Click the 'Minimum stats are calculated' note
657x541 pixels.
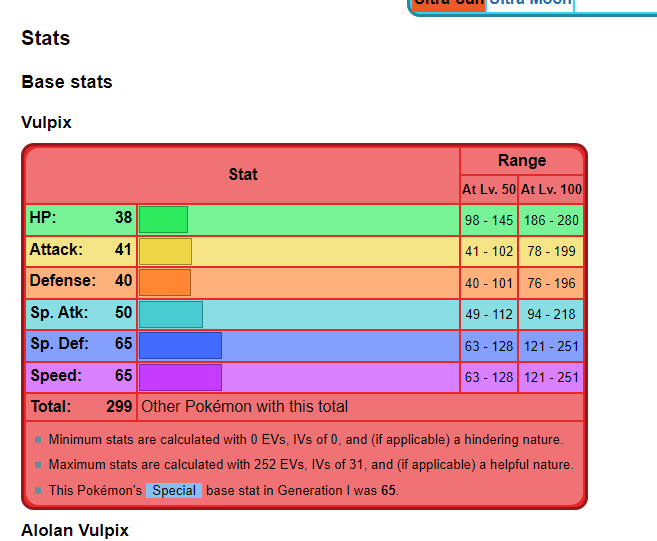[x=306, y=440]
